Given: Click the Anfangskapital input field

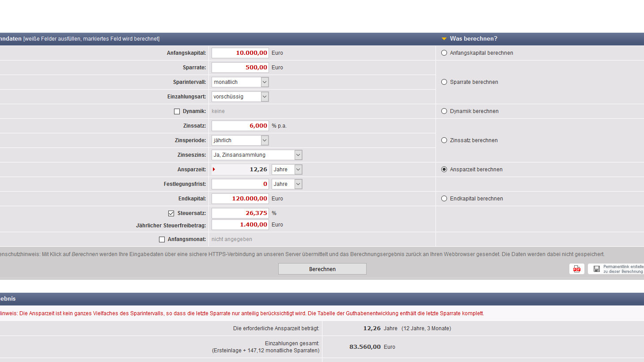Looking at the screenshot, I should (240, 53).
